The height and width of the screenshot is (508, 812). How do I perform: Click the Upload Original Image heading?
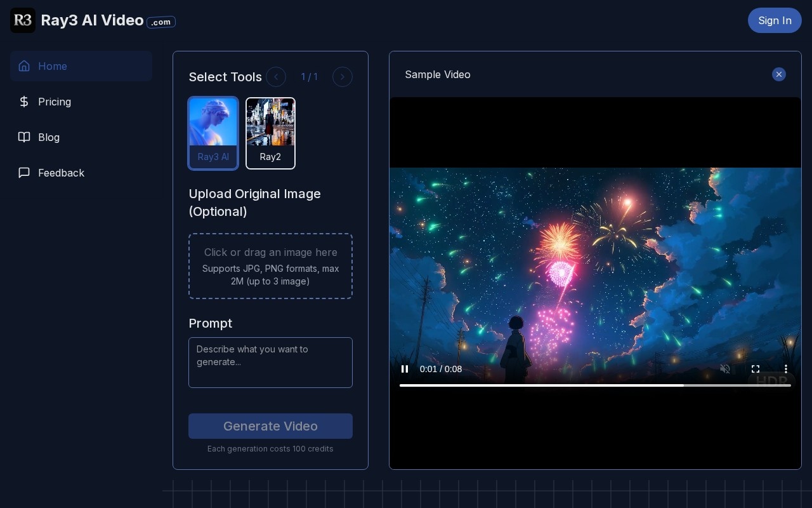[255, 203]
